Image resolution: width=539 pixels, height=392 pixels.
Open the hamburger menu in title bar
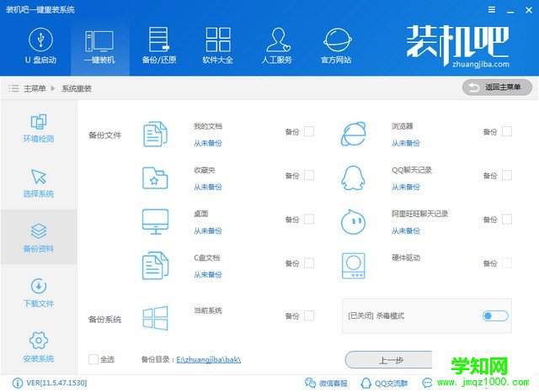(x=492, y=10)
